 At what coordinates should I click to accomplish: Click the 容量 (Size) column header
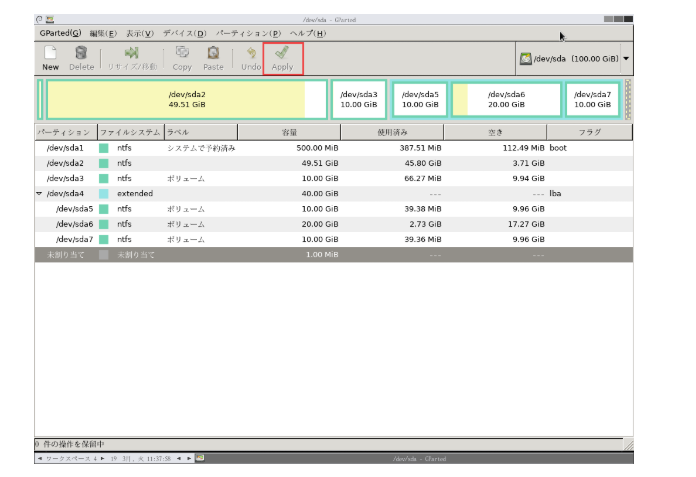click(288, 132)
